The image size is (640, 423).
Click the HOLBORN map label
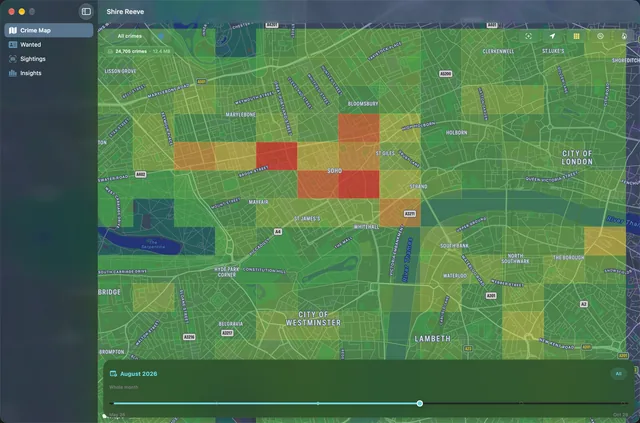point(456,133)
